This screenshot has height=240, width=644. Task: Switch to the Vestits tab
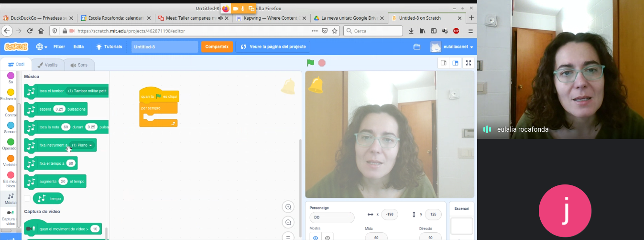48,65
